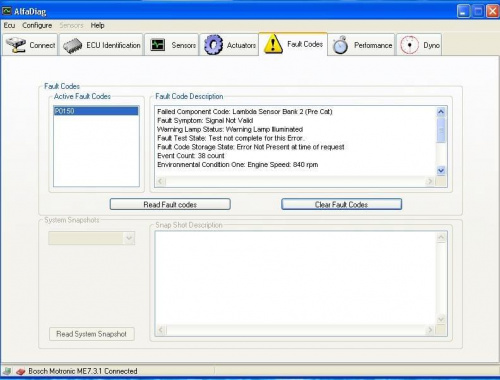
Task: Open the Ecu menu
Action: pyautogui.click(x=9, y=25)
